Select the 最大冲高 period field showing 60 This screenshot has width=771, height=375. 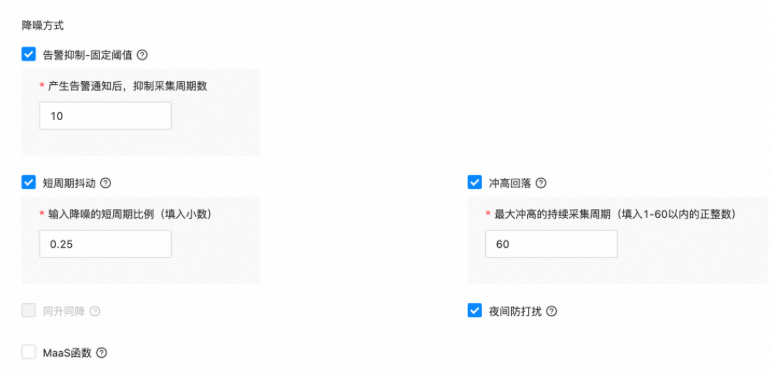click(551, 244)
